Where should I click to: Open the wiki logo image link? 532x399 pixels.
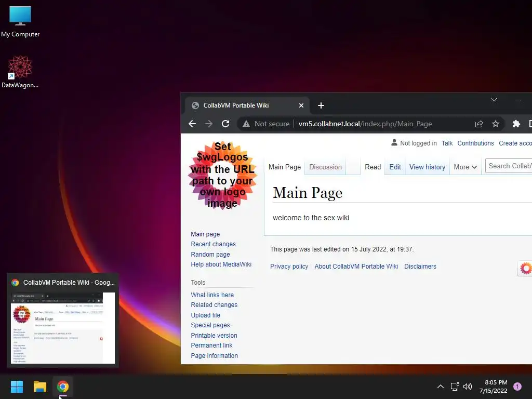(222, 175)
